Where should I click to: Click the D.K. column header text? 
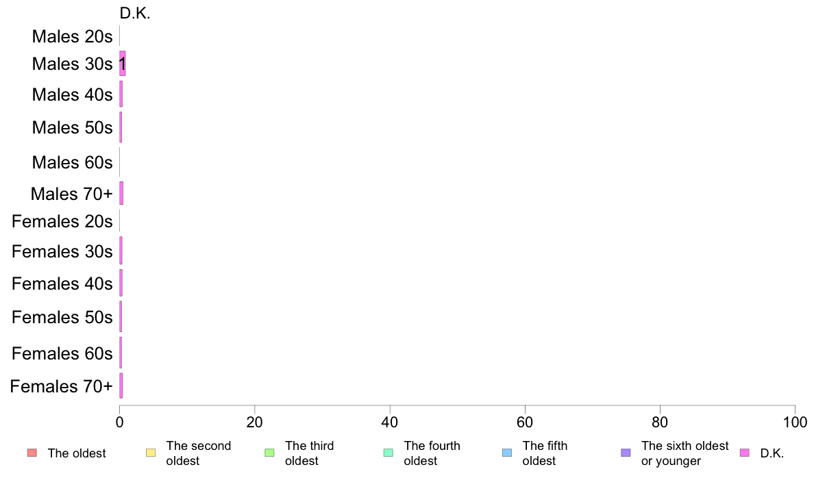click(135, 14)
